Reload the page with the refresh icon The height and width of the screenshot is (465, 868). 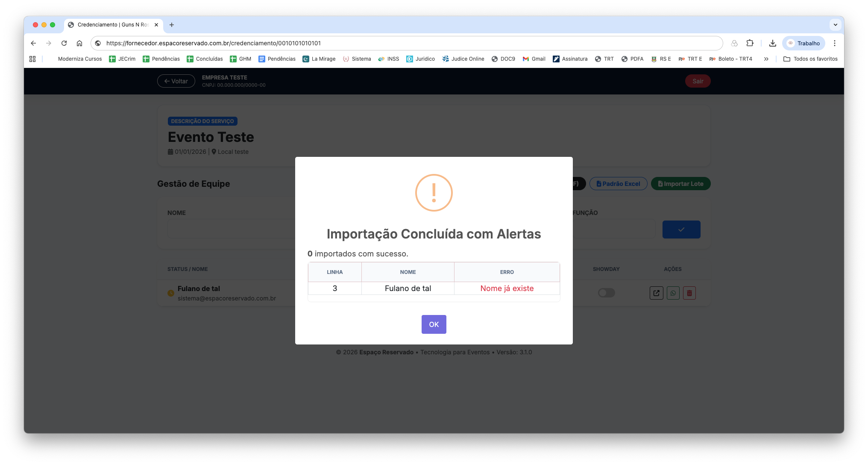(64, 43)
